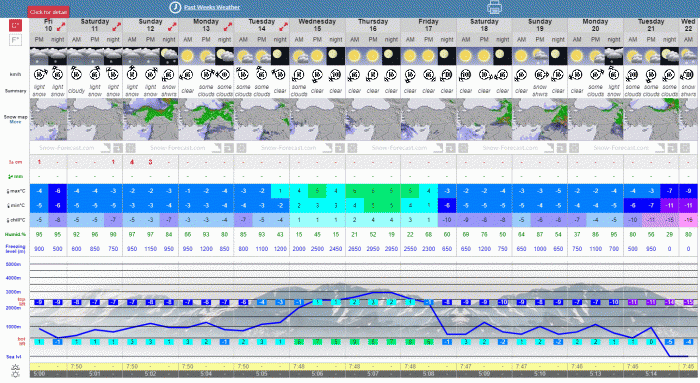Click the green 5° max temperature cell Wednesday PM
This screenshot has height=383, width=700.
click(x=317, y=191)
